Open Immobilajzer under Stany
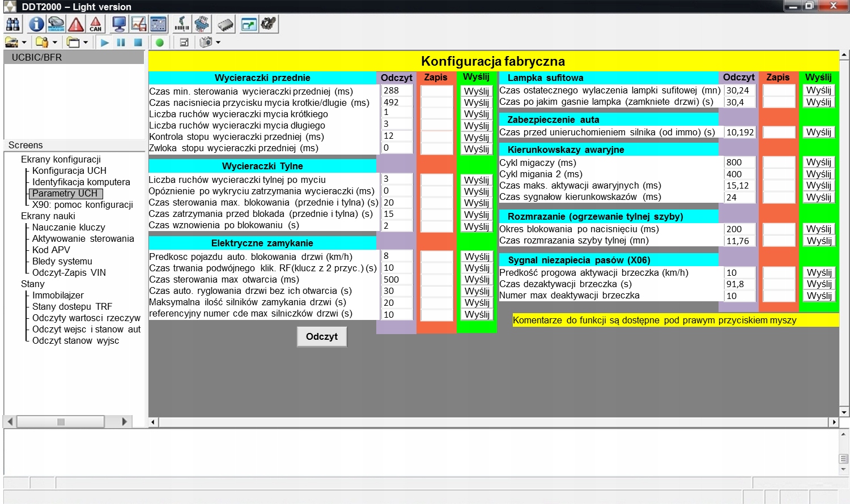 [58, 295]
